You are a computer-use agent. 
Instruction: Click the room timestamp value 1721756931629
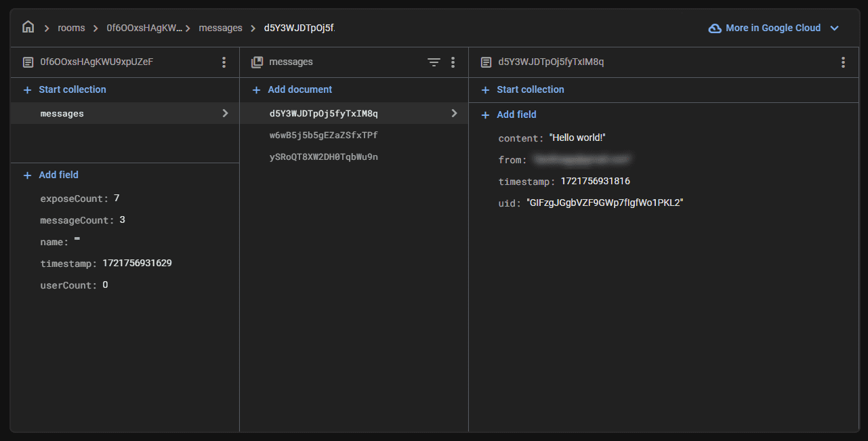coord(138,263)
